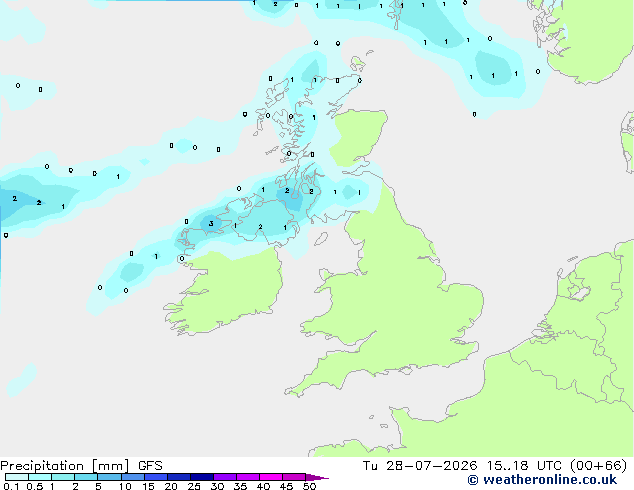Click the legend label '50'

pyautogui.click(x=309, y=486)
